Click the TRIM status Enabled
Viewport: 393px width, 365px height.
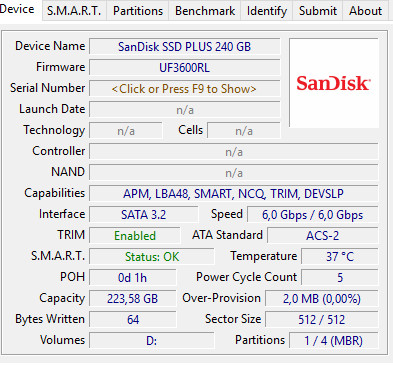[135, 236]
